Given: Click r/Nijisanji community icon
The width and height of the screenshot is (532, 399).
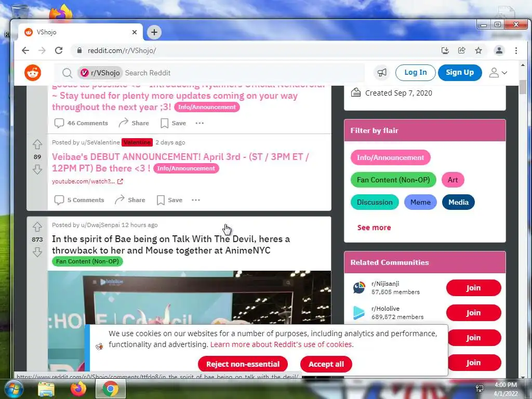Looking at the screenshot, I should pyautogui.click(x=358, y=288).
